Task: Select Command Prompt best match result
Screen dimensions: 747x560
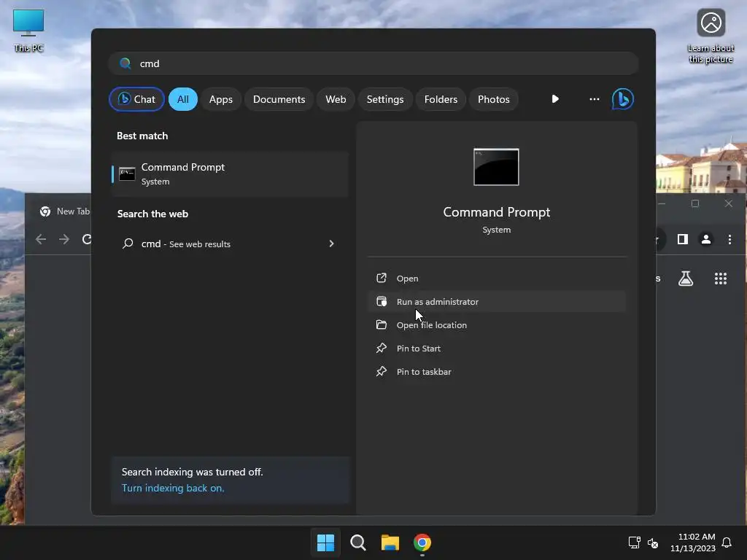Action: (x=230, y=174)
